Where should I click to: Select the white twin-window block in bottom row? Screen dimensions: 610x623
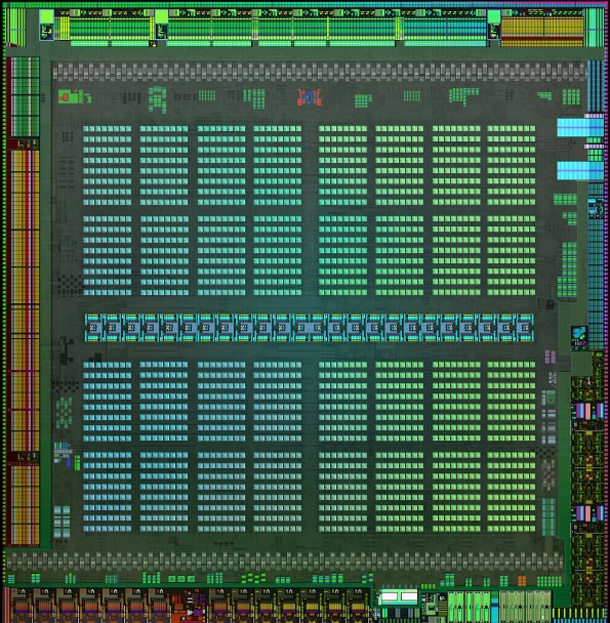398,596
